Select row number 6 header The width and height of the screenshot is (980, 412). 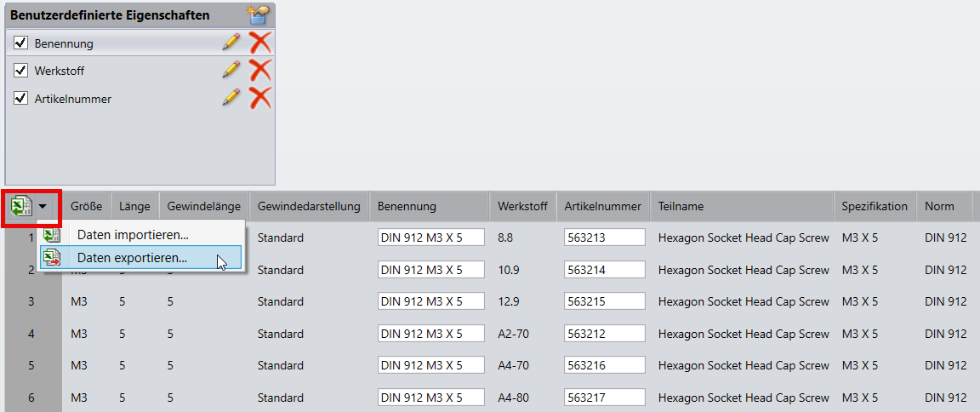coord(31,398)
